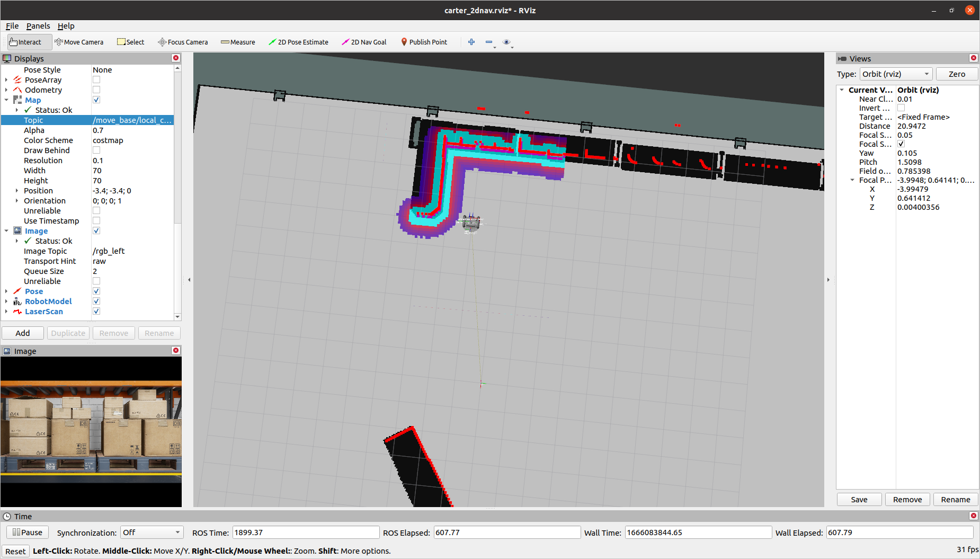The width and height of the screenshot is (980, 559).
Task: Click the add tool plus icon
Action: pyautogui.click(x=471, y=42)
